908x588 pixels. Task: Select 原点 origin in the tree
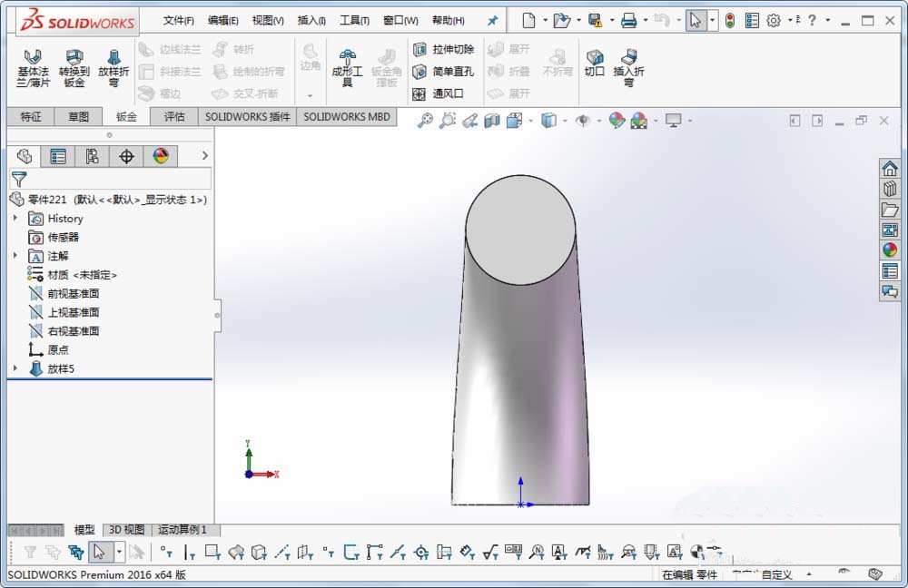click(49, 349)
